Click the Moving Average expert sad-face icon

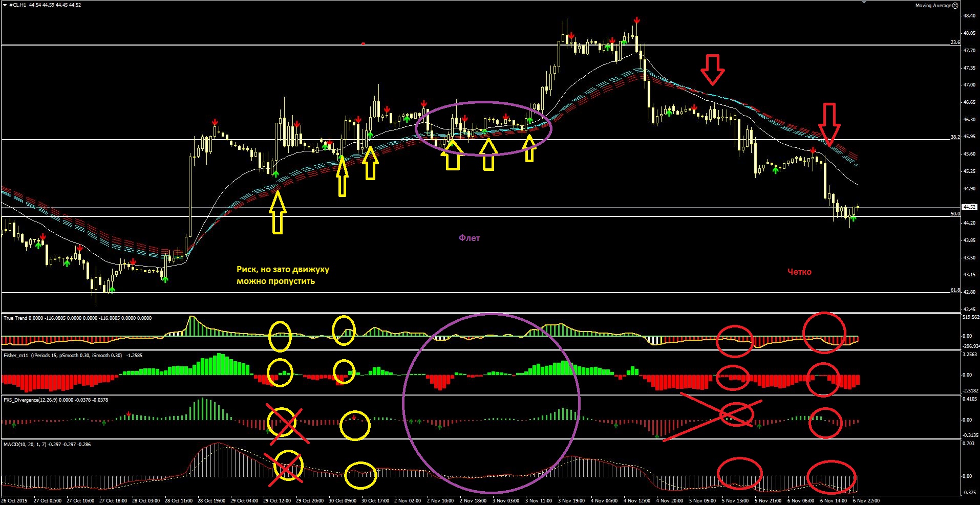955,5
